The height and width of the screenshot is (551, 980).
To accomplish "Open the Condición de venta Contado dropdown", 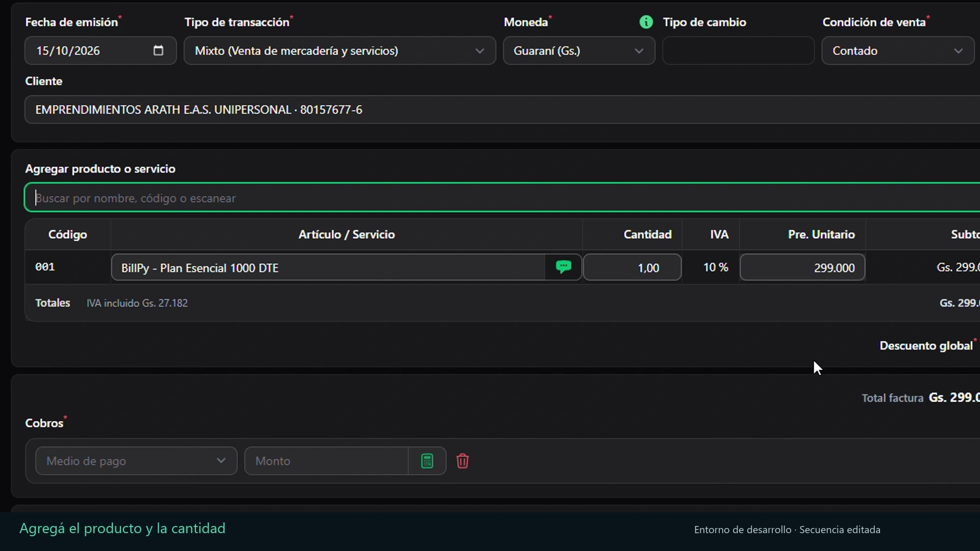I will click(x=898, y=51).
